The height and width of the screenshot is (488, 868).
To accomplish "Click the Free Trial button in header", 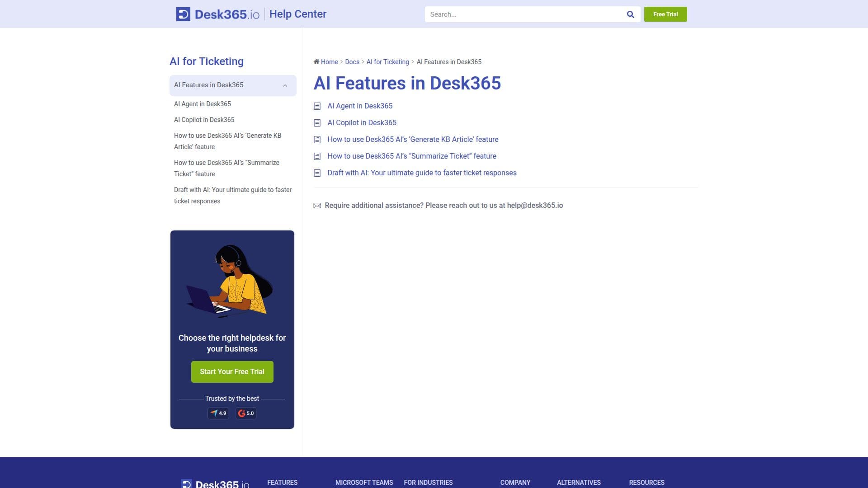I will point(665,14).
